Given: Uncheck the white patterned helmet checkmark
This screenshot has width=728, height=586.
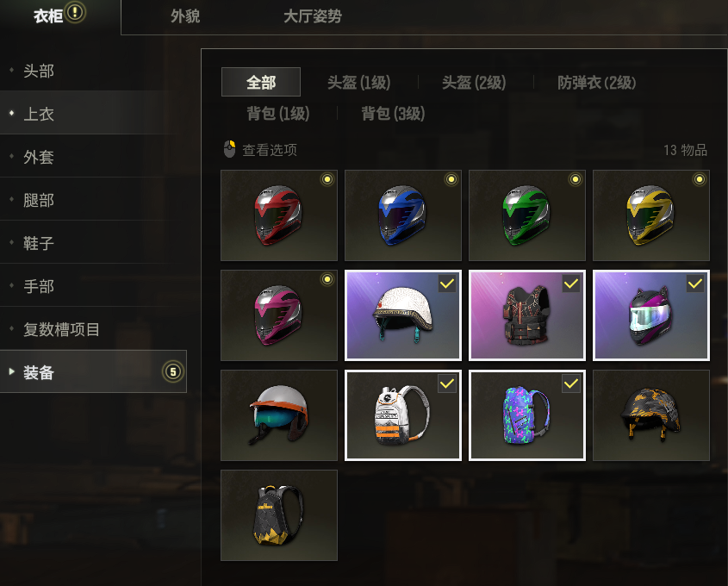Looking at the screenshot, I should click(446, 284).
